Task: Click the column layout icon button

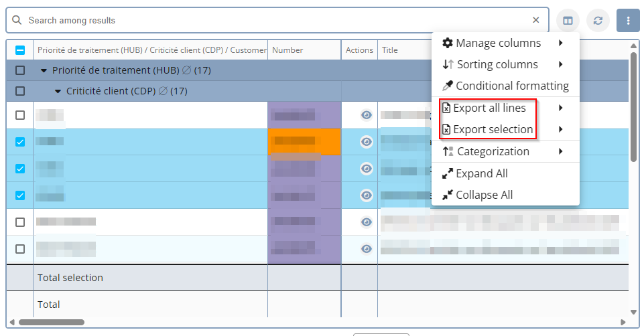Action: tap(568, 21)
